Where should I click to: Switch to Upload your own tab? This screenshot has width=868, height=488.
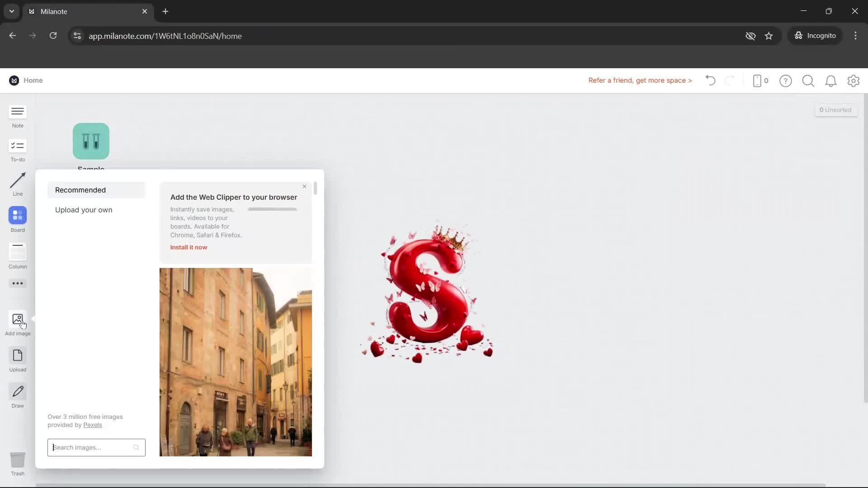[x=84, y=210]
